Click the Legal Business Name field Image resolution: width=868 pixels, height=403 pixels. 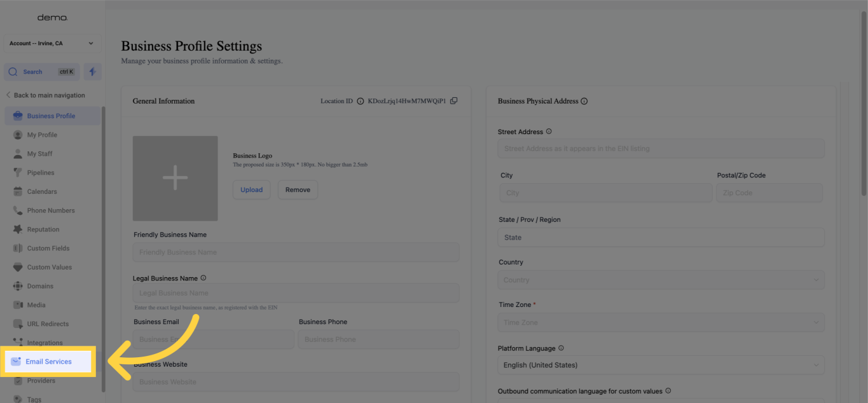click(x=296, y=293)
